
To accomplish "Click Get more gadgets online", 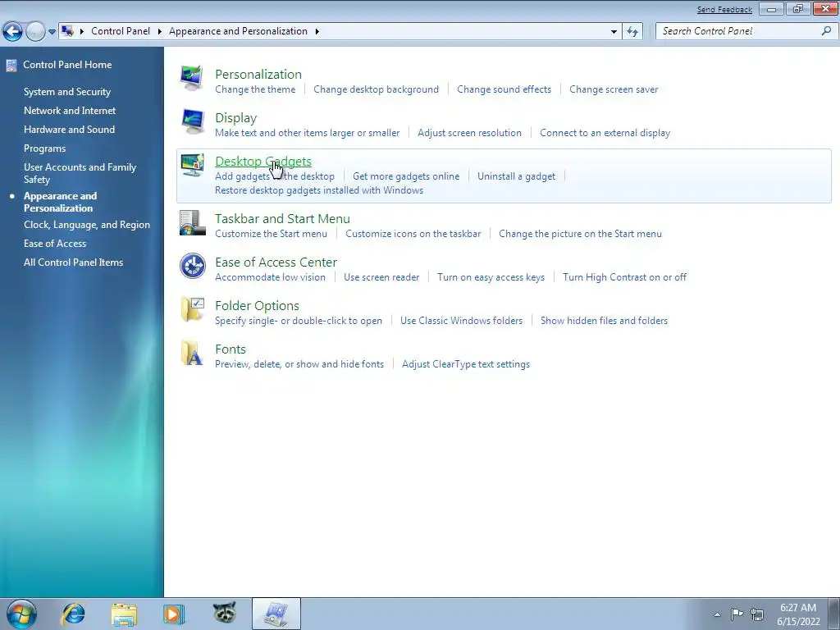I will coord(406,176).
